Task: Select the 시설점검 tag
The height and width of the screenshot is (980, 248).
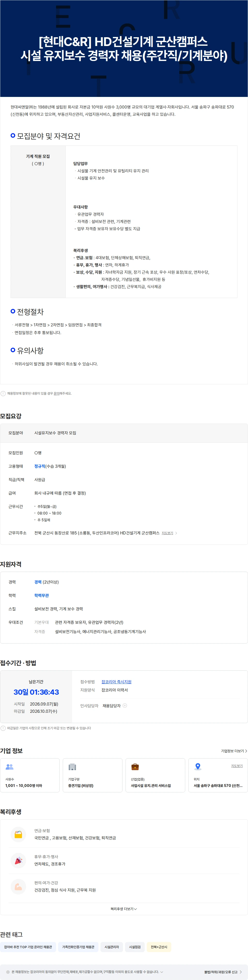Action: pyautogui.click(x=135, y=947)
